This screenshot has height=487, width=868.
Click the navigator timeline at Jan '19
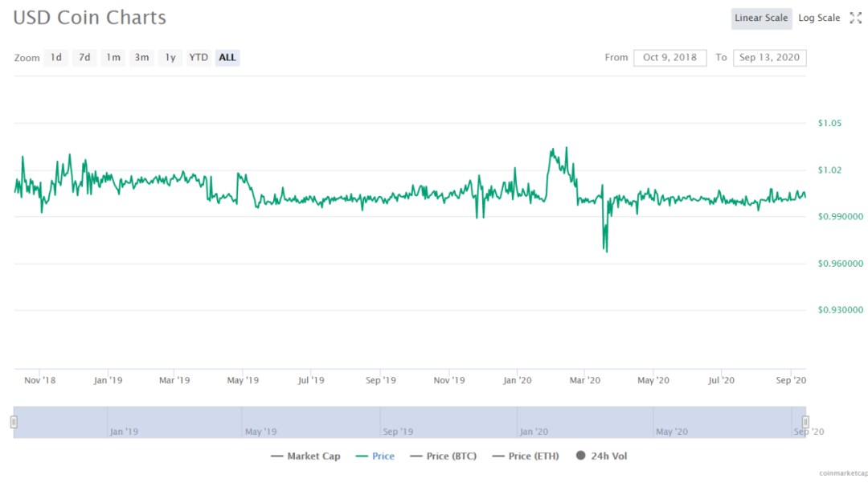tap(124, 432)
